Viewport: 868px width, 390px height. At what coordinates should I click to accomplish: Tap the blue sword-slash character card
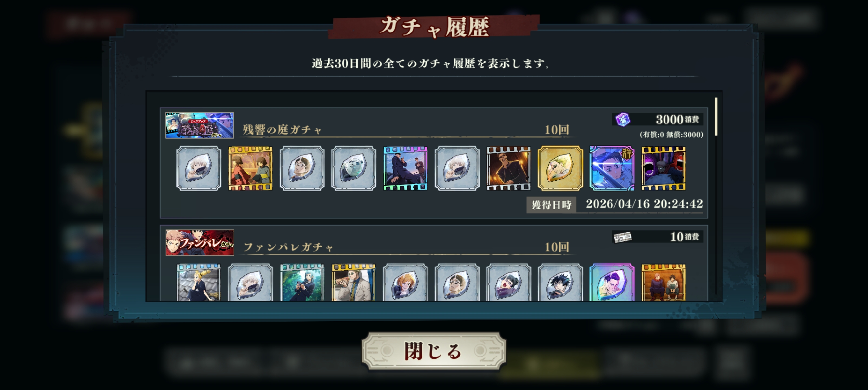pyautogui.click(x=612, y=168)
